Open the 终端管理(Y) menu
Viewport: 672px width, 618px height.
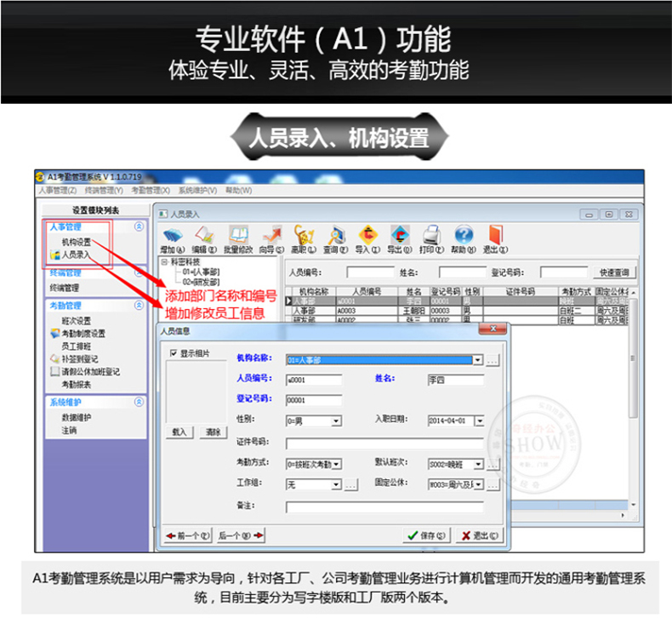[x=104, y=191]
